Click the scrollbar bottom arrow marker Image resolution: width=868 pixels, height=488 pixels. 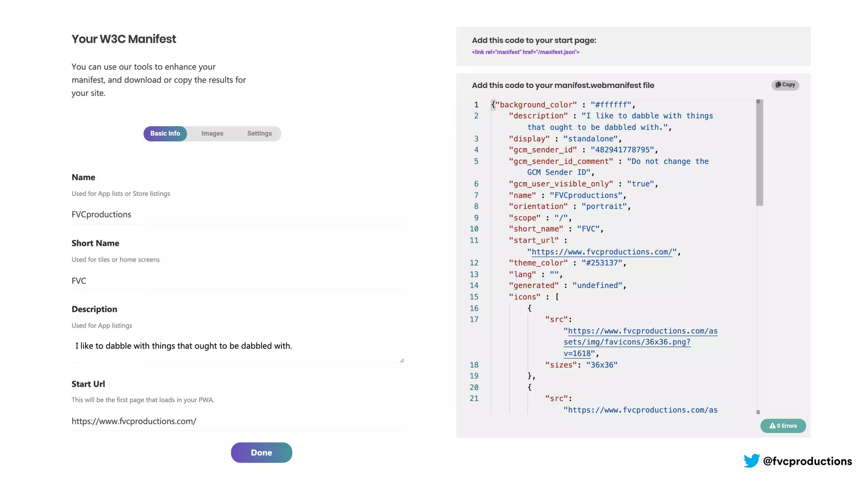(758, 412)
